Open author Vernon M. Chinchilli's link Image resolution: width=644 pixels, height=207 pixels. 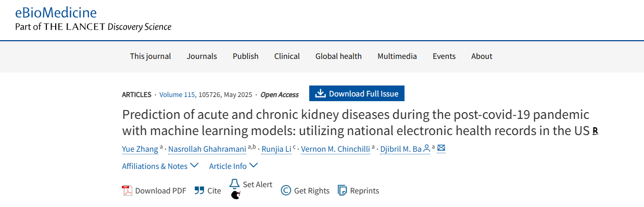point(336,149)
